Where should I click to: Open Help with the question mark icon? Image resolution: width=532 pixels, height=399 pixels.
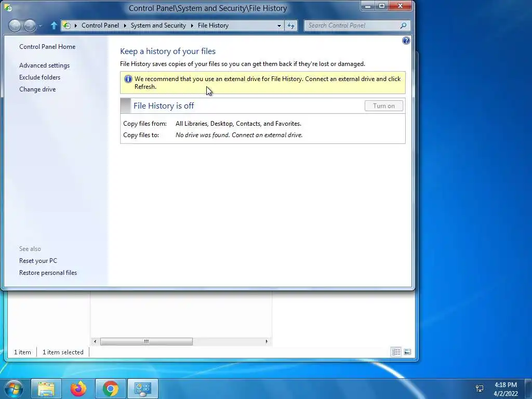(x=406, y=41)
